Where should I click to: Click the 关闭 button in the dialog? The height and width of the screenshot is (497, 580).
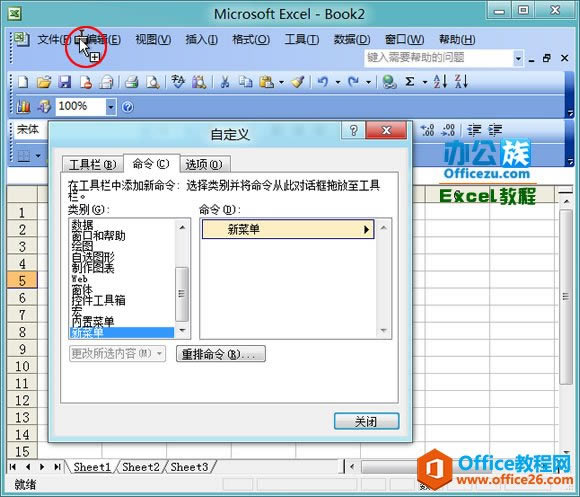click(x=366, y=421)
